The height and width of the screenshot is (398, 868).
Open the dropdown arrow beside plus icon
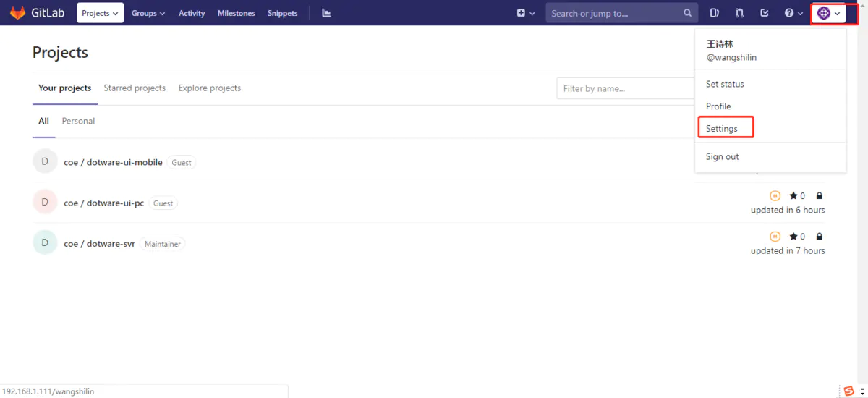(533, 14)
